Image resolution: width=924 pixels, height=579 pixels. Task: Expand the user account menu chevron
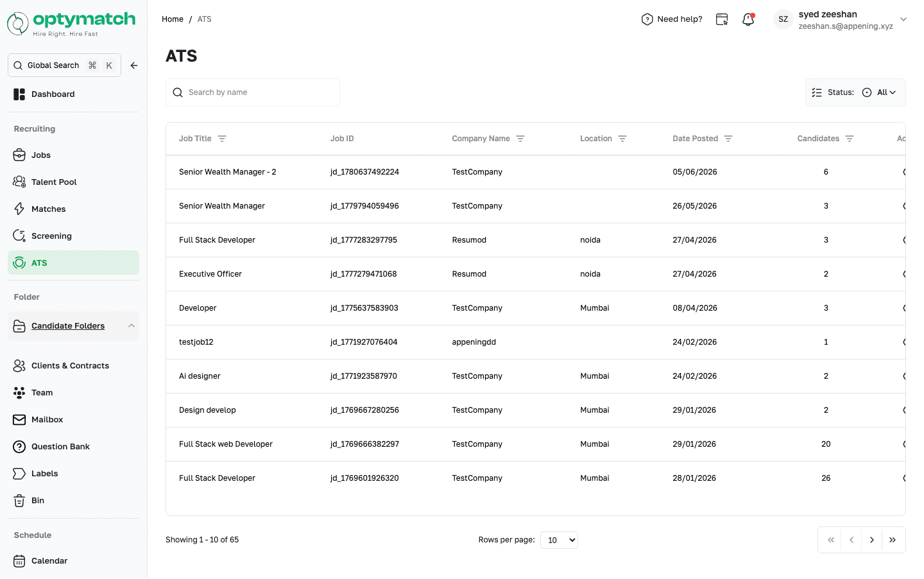(x=903, y=19)
